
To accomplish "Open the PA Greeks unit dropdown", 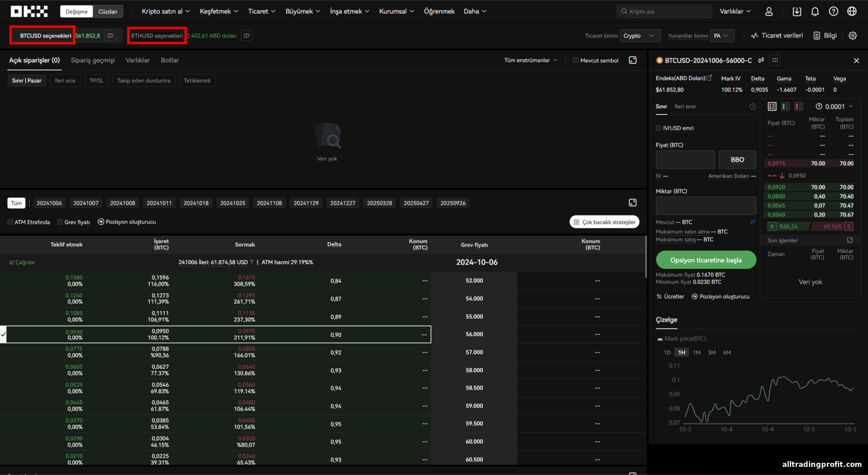I will point(722,35).
